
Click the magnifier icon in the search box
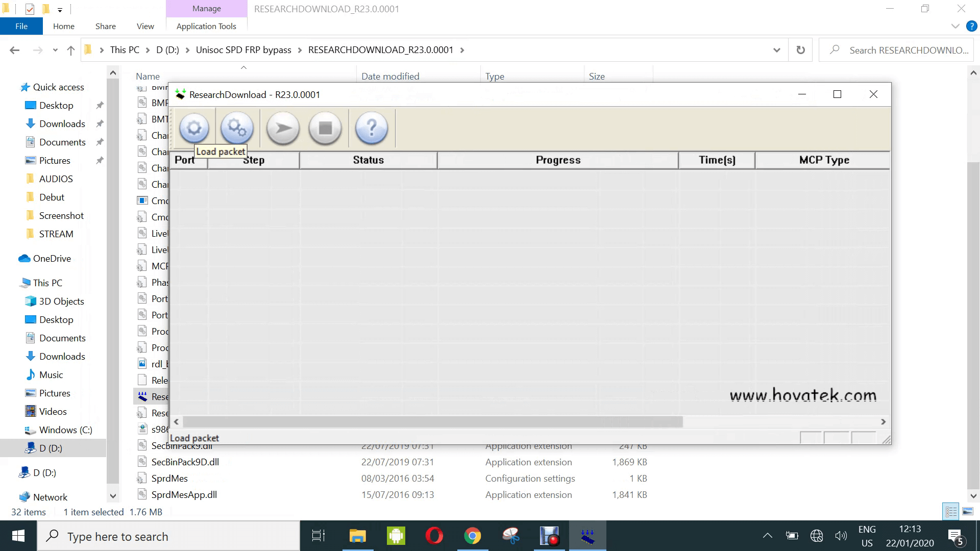click(834, 49)
